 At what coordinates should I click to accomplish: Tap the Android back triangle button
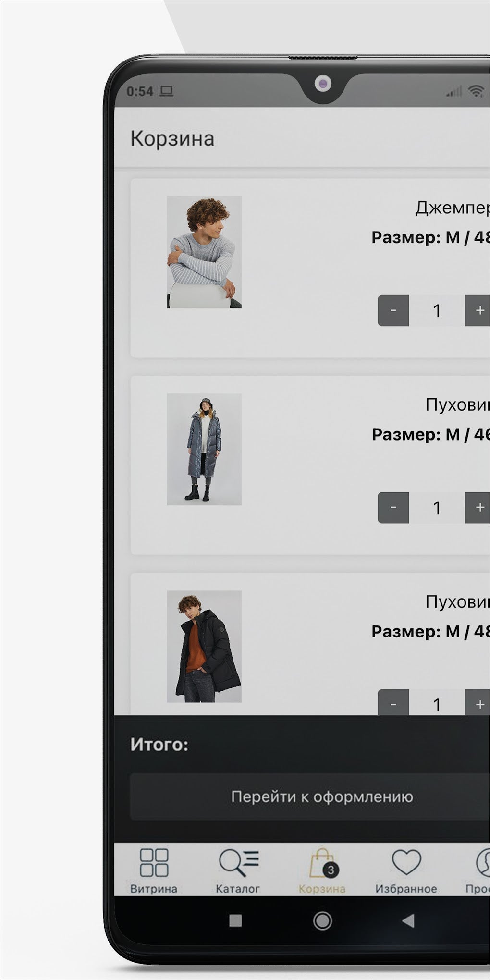click(408, 920)
